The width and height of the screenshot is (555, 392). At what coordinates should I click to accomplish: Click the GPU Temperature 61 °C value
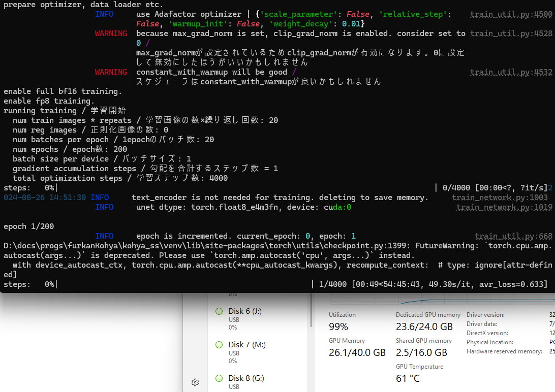click(408, 379)
